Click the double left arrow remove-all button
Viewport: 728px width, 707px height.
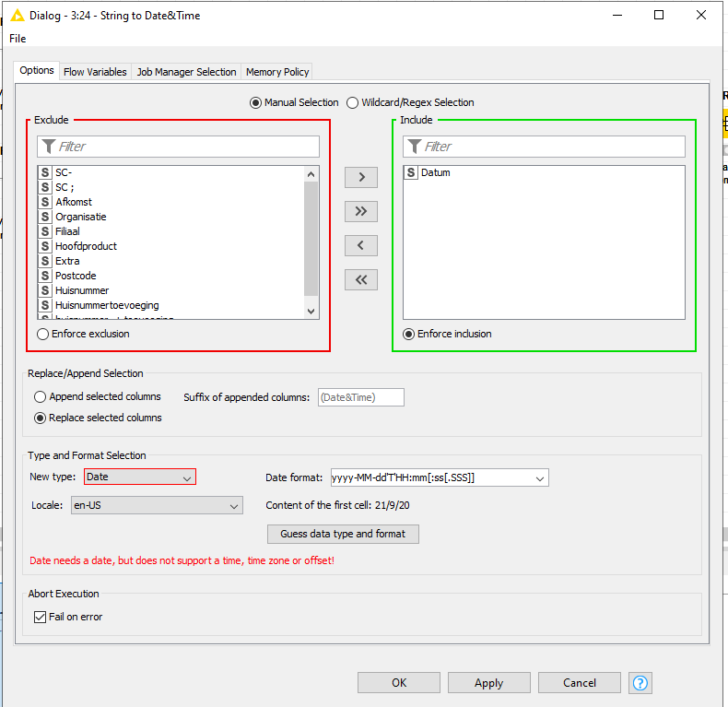tap(360, 279)
